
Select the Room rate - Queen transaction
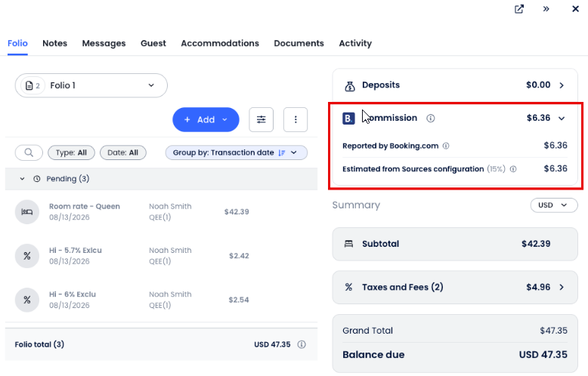coord(161,212)
